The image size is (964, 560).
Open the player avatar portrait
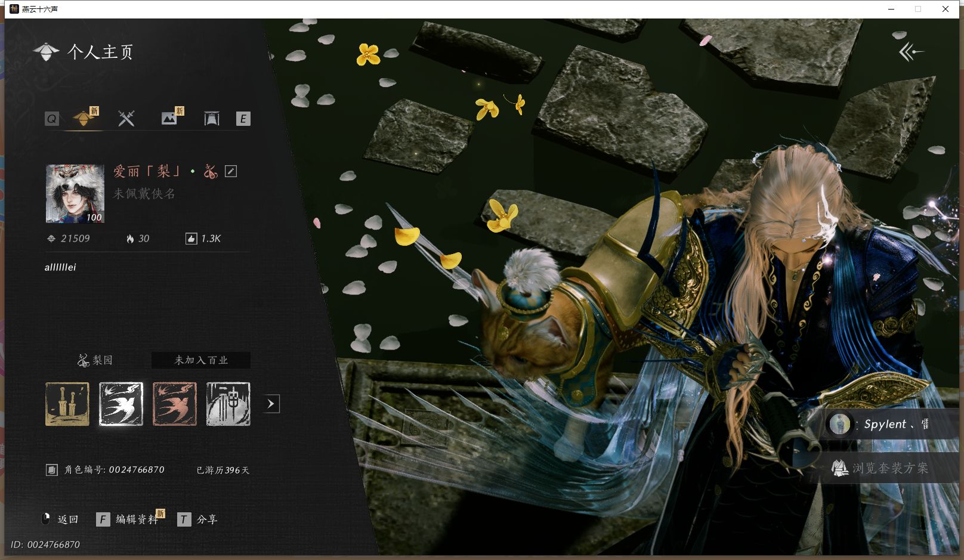tap(75, 194)
